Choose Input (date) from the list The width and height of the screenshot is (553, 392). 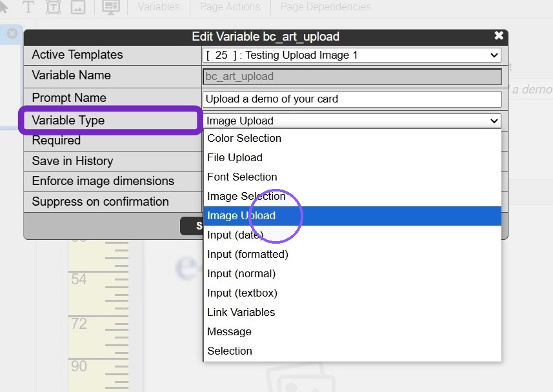352,235
